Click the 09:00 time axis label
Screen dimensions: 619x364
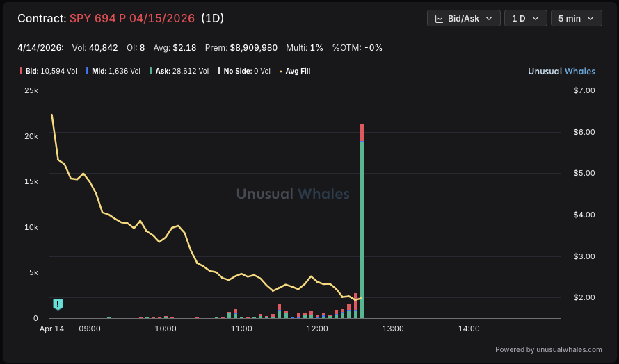90,329
